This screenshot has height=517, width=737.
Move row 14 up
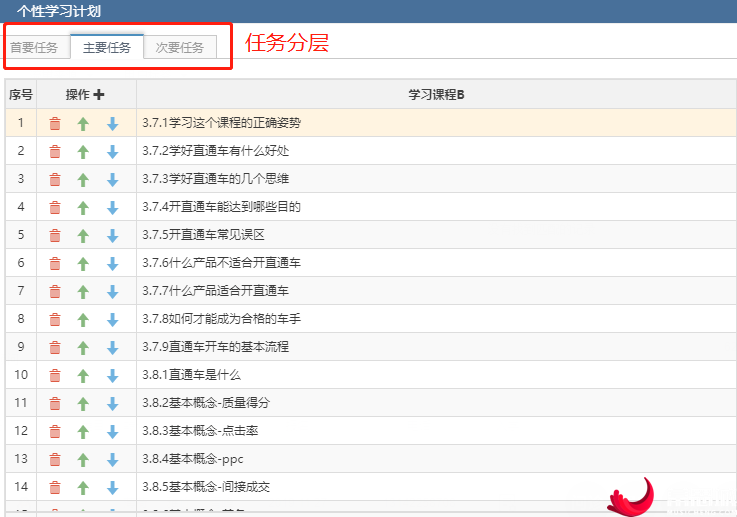[83, 488]
